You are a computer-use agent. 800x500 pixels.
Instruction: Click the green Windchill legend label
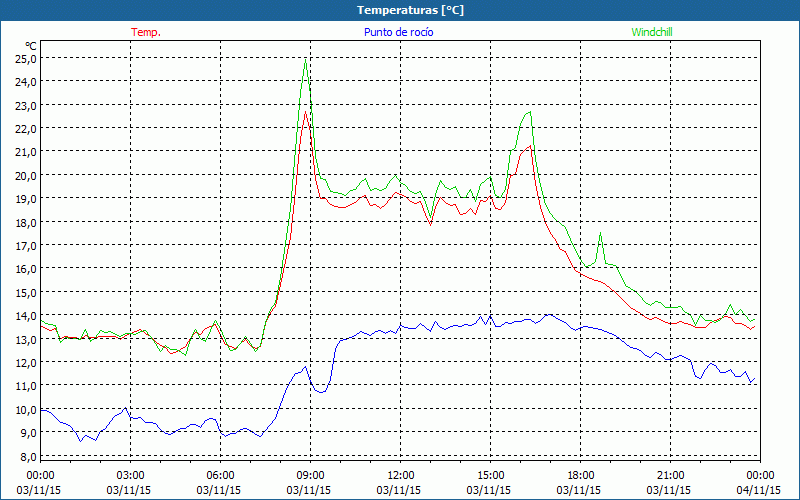[x=652, y=32]
